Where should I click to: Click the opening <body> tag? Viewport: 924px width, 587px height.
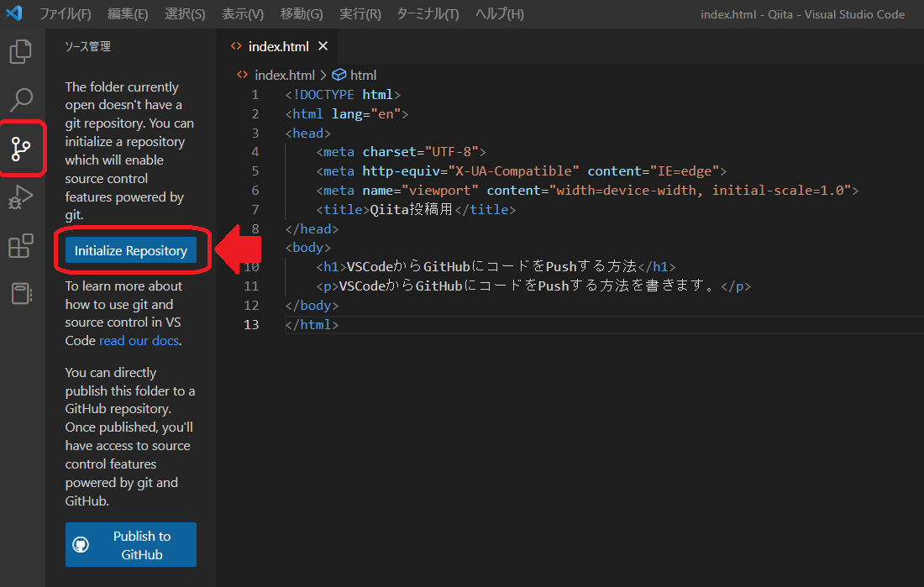coord(308,248)
